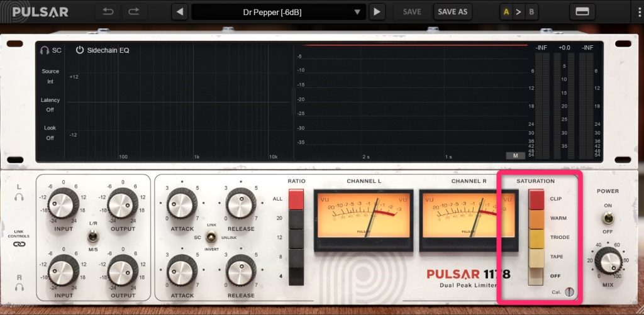Select the A preset slot
This screenshot has width=644, height=315.
[x=506, y=11]
